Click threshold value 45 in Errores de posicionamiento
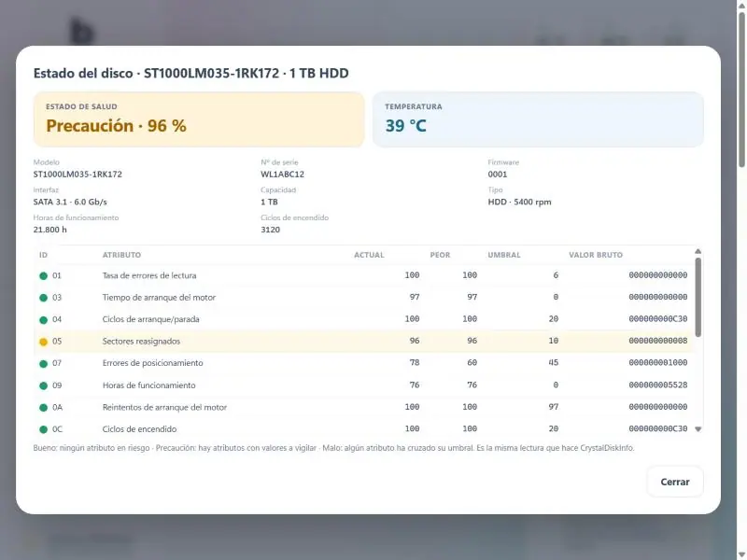Image resolution: width=747 pixels, height=560 pixels. click(x=553, y=363)
